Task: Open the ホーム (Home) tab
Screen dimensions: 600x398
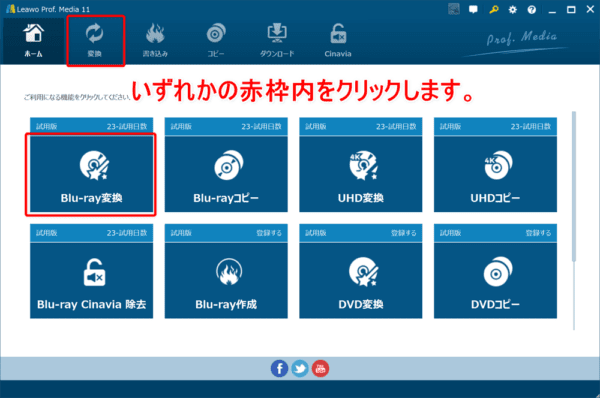Action: click(x=33, y=41)
